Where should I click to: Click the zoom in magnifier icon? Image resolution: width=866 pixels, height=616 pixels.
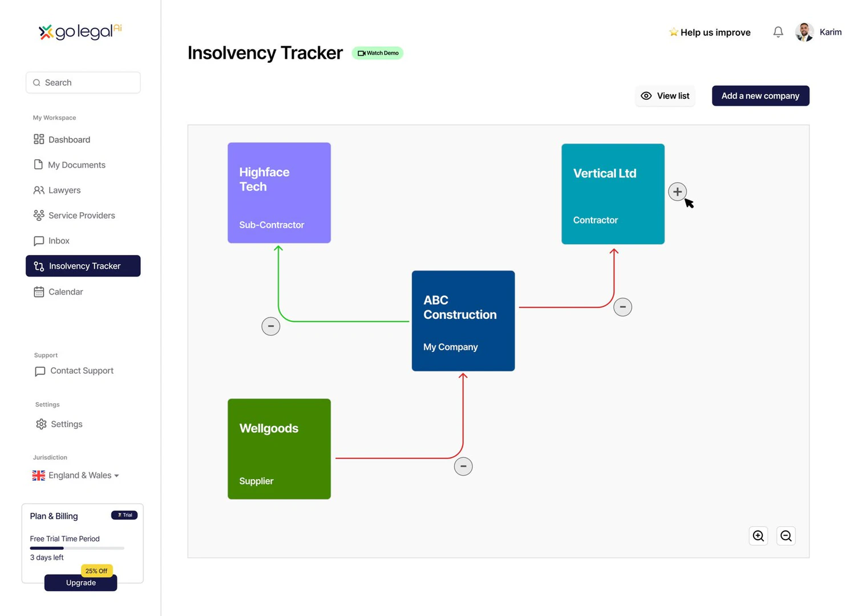(x=758, y=536)
